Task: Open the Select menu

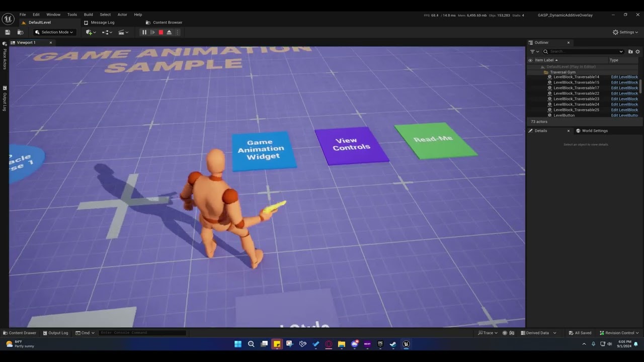Action: pyautogui.click(x=105, y=15)
